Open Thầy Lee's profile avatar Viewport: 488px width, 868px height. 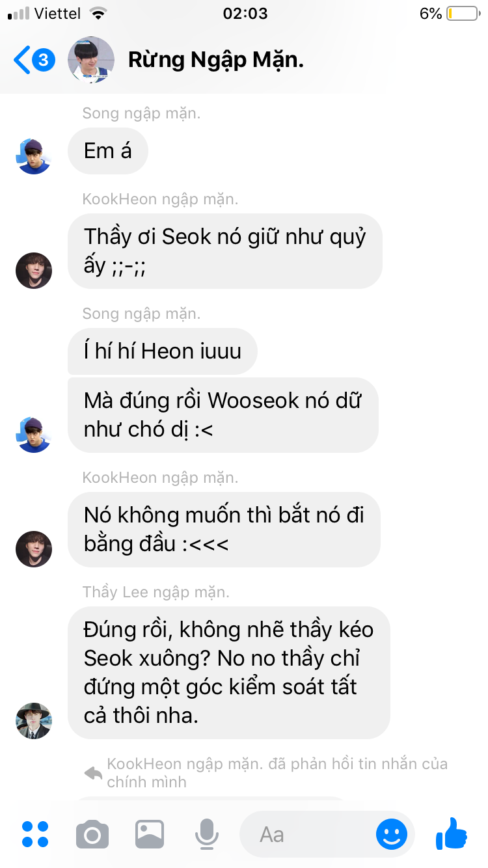point(34,720)
